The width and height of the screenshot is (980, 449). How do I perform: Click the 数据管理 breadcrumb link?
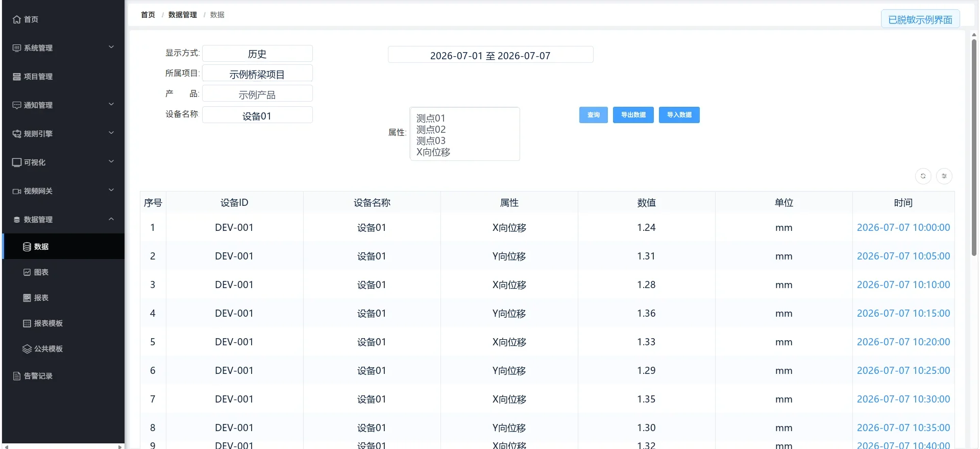(183, 15)
